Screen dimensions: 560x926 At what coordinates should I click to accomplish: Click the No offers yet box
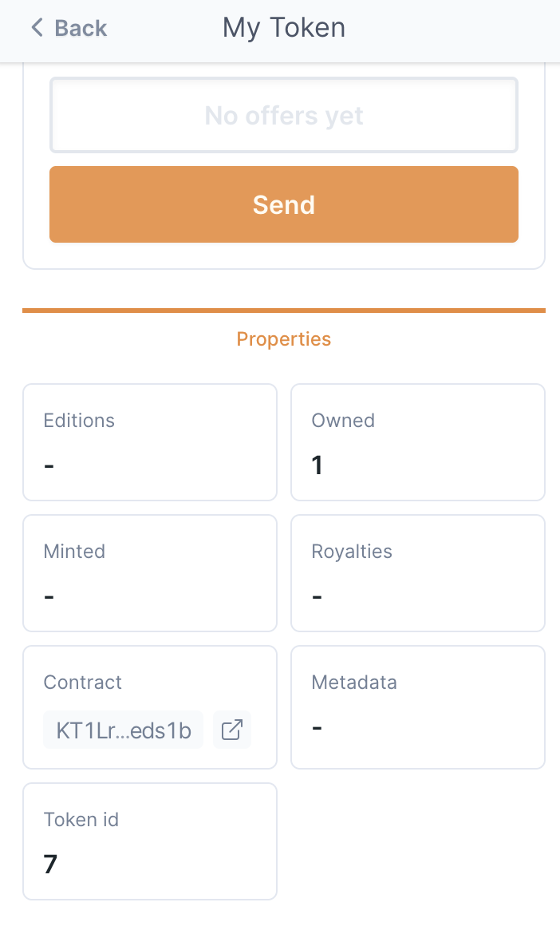click(x=283, y=116)
